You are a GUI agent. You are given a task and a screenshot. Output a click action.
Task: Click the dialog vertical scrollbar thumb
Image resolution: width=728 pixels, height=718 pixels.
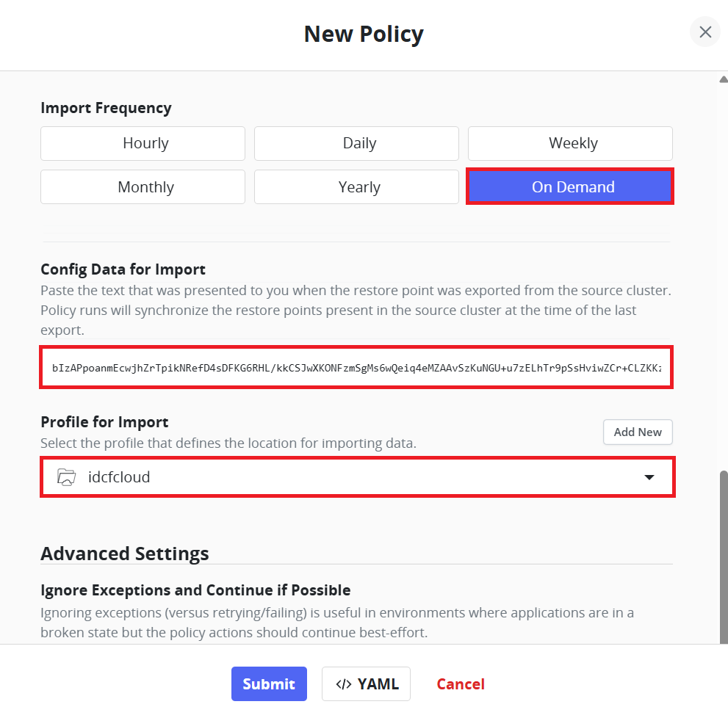724,557
